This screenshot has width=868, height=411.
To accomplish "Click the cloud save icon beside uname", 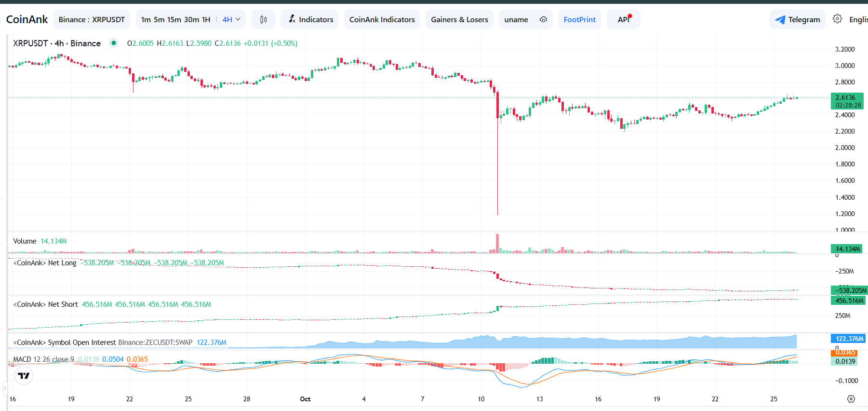I will pyautogui.click(x=543, y=19).
